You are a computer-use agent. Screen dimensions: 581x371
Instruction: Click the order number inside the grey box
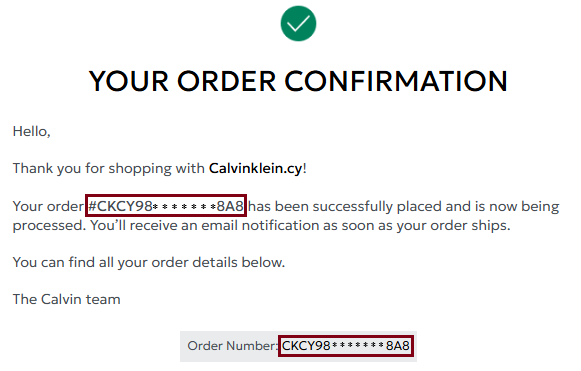(346, 346)
